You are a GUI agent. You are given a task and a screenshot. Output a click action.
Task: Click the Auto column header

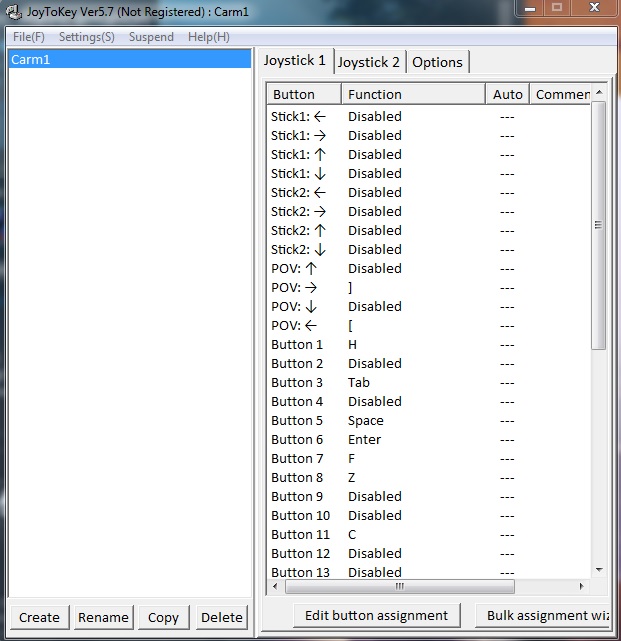[x=507, y=94]
